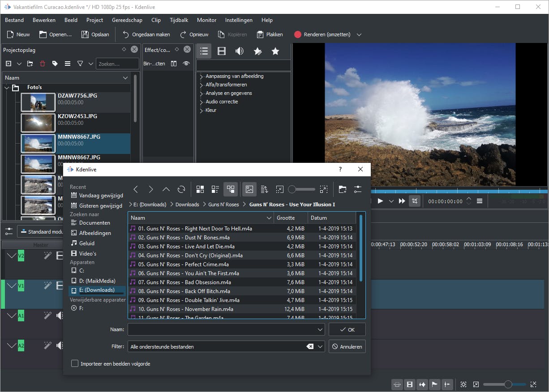This screenshot has width=549, height=392.
Task: Open the Filter dropdown in file dialog
Action: coord(320,346)
